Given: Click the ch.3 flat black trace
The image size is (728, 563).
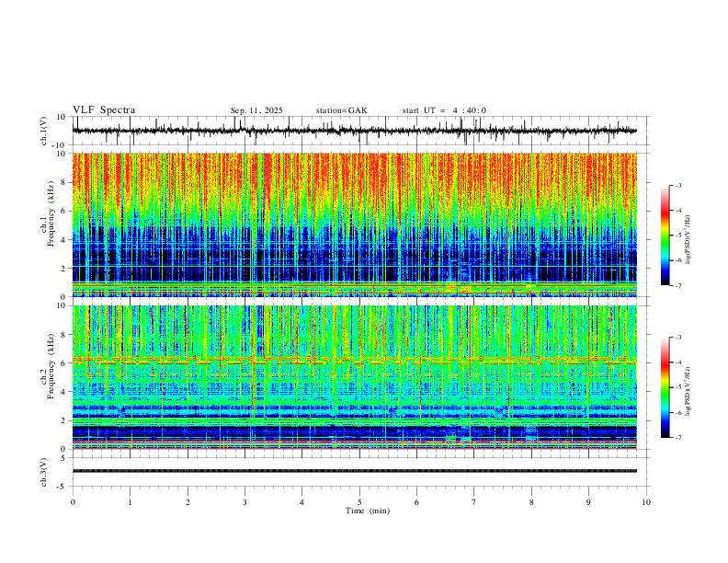Looking at the screenshot, I should (x=354, y=471).
